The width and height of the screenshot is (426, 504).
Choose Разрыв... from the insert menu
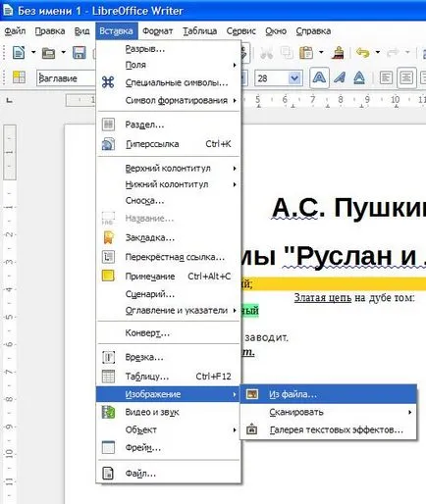(169, 49)
